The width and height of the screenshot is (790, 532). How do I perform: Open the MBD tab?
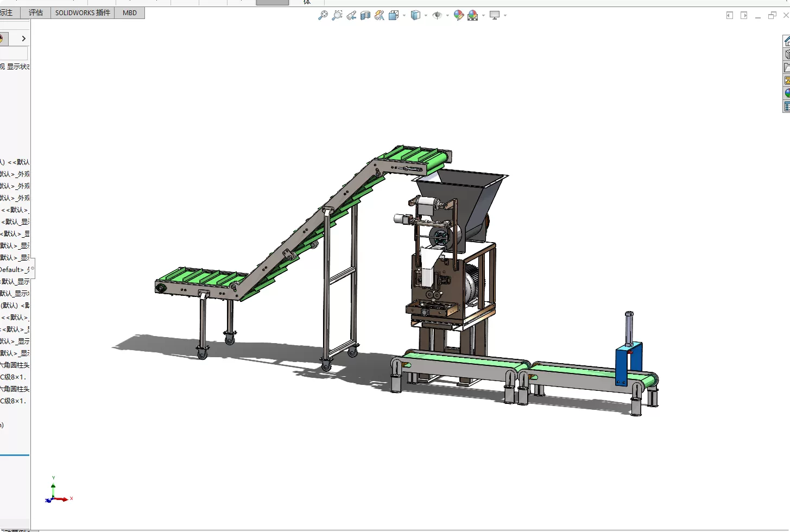click(x=130, y=12)
